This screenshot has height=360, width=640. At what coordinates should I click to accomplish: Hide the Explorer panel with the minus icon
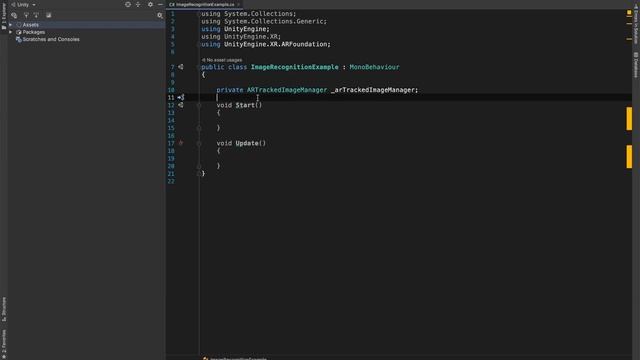[x=160, y=4]
